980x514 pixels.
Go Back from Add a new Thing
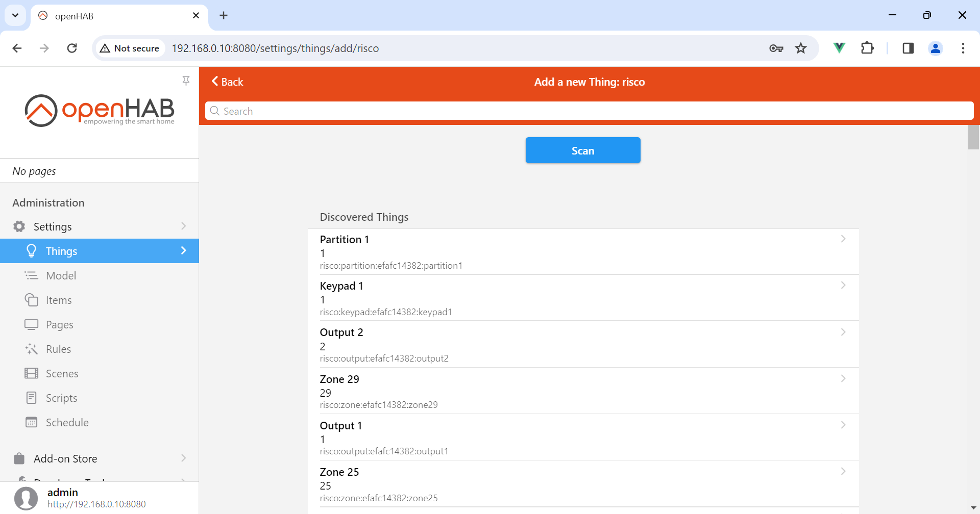(227, 82)
